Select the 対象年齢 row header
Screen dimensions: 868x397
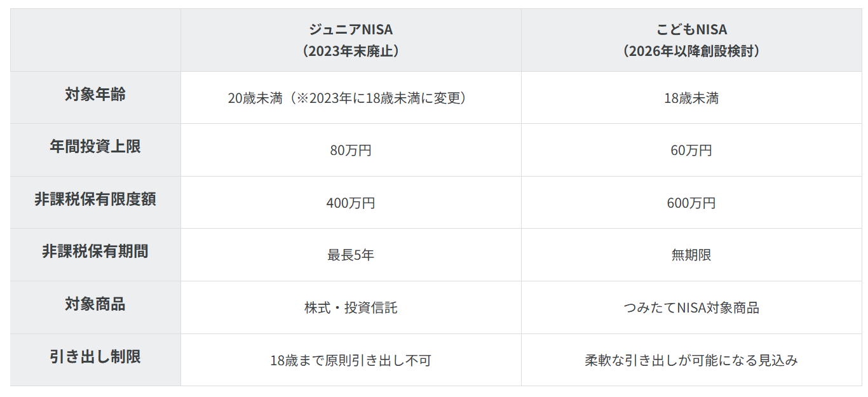[x=95, y=95]
